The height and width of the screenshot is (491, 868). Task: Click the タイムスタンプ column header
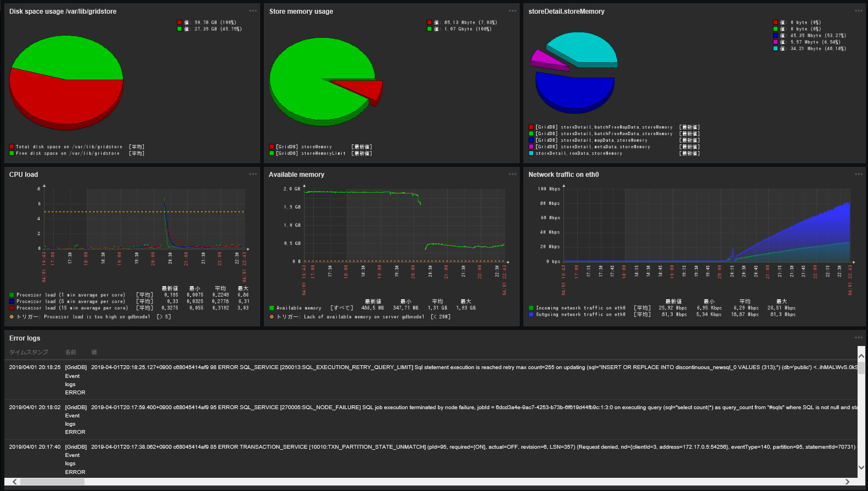click(29, 352)
